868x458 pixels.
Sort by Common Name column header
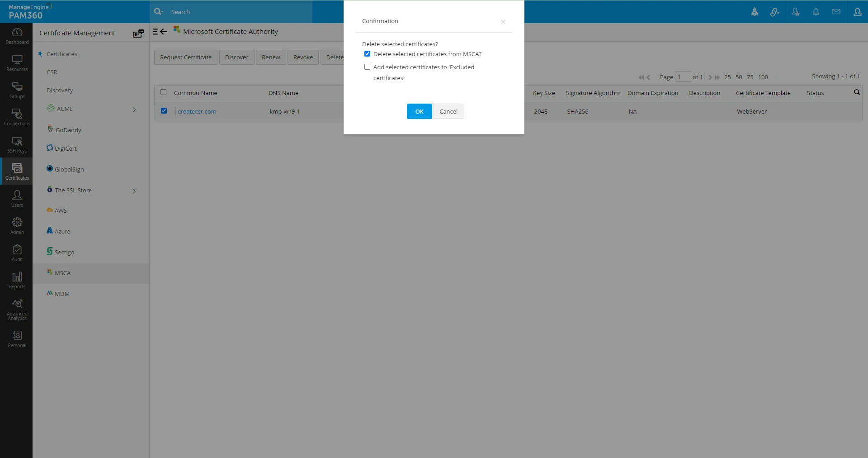pos(196,93)
